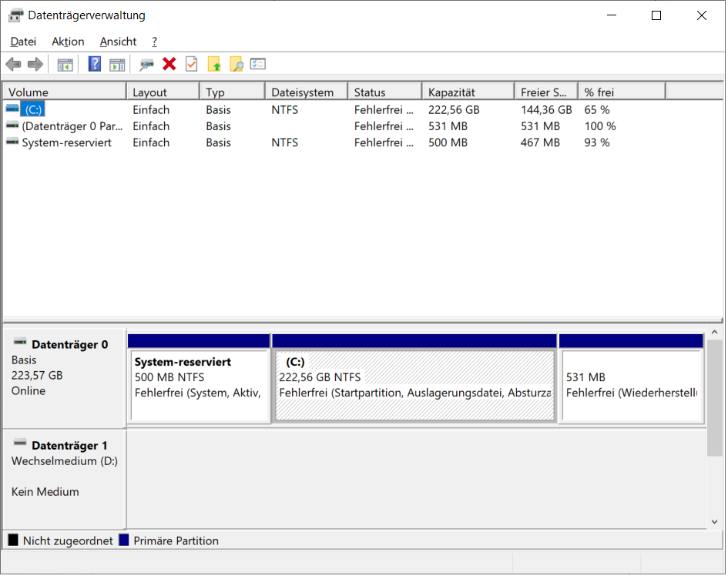Image resolution: width=728 pixels, height=579 pixels.
Task: Click the disk icon beside Datenträger 0
Action: point(20,343)
